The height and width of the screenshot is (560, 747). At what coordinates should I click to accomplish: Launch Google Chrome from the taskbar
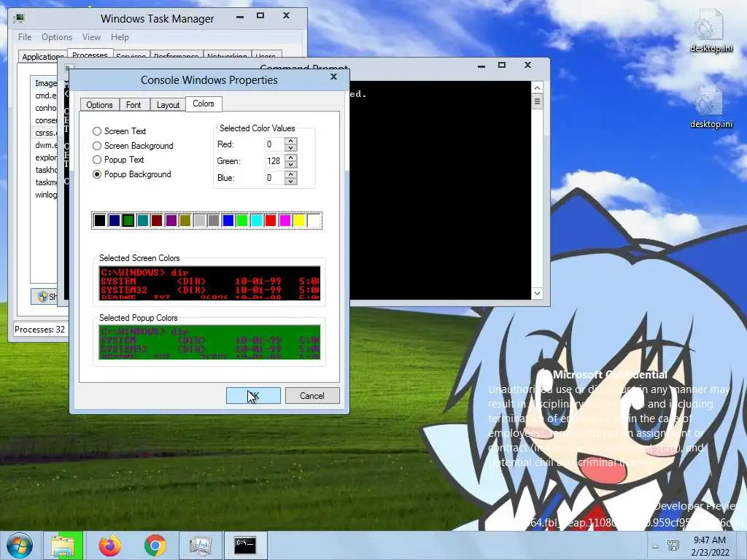pyautogui.click(x=155, y=545)
